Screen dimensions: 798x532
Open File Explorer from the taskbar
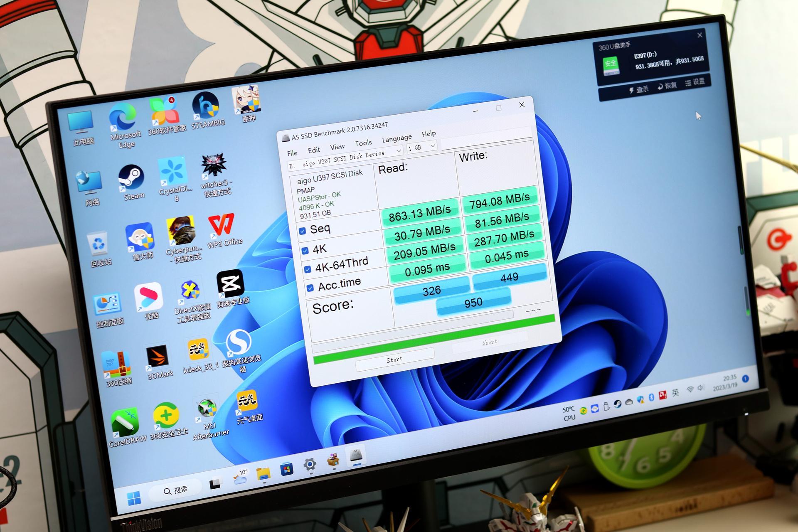click(263, 474)
